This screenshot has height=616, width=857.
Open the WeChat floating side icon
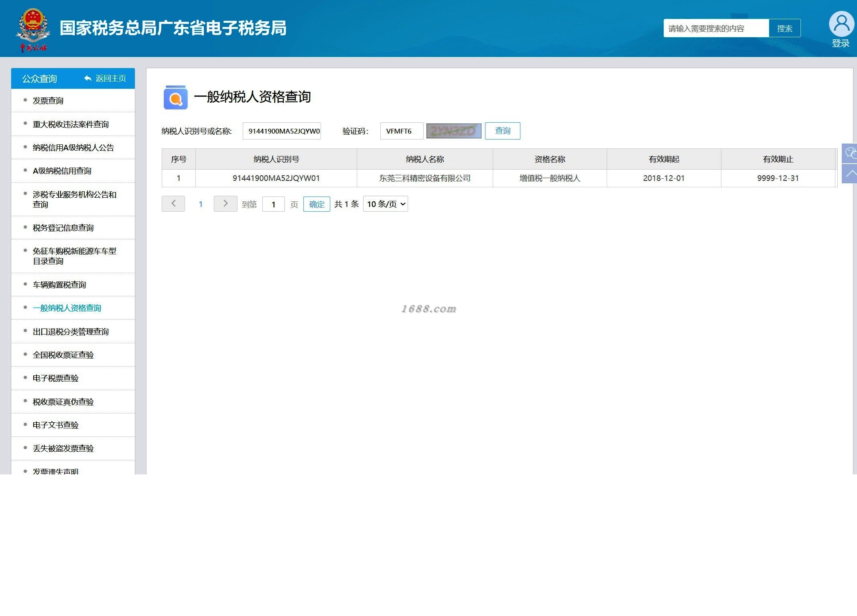click(850, 153)
